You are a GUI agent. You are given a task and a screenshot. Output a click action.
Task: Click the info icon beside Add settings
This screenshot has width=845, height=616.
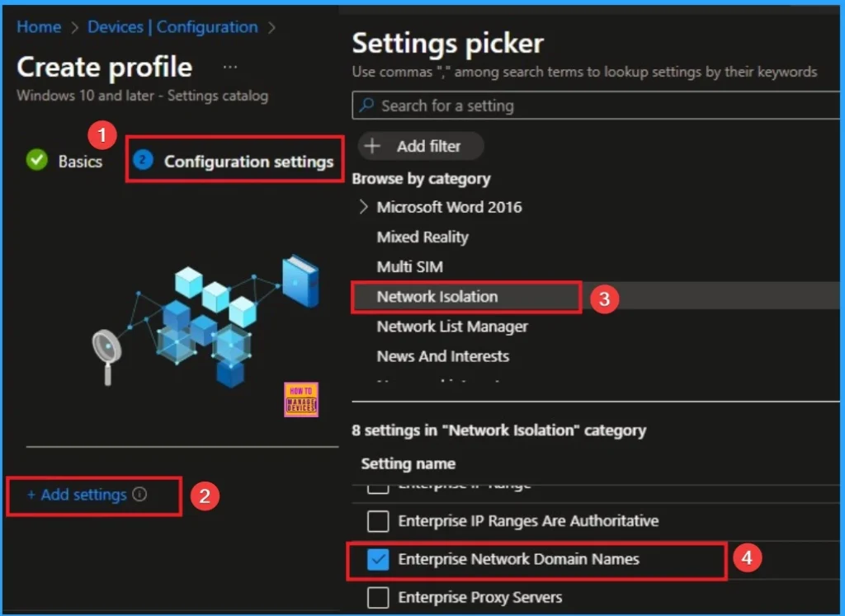tap(140, 494)
